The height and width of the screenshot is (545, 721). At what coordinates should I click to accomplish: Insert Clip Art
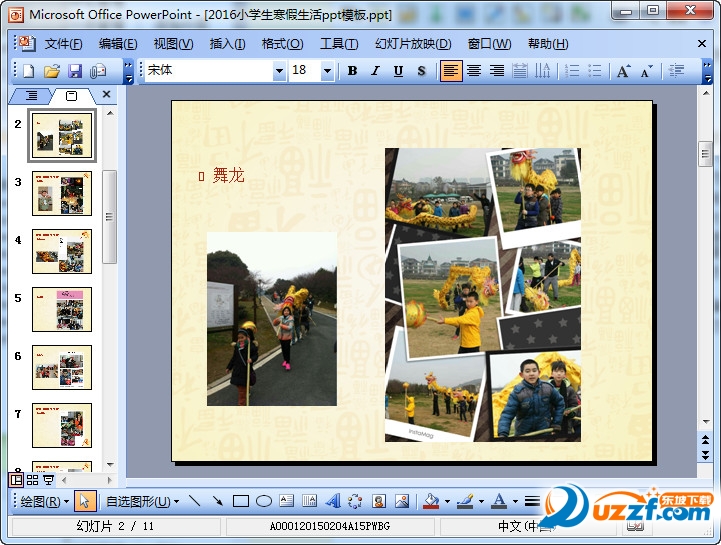[x=378, y=501]
